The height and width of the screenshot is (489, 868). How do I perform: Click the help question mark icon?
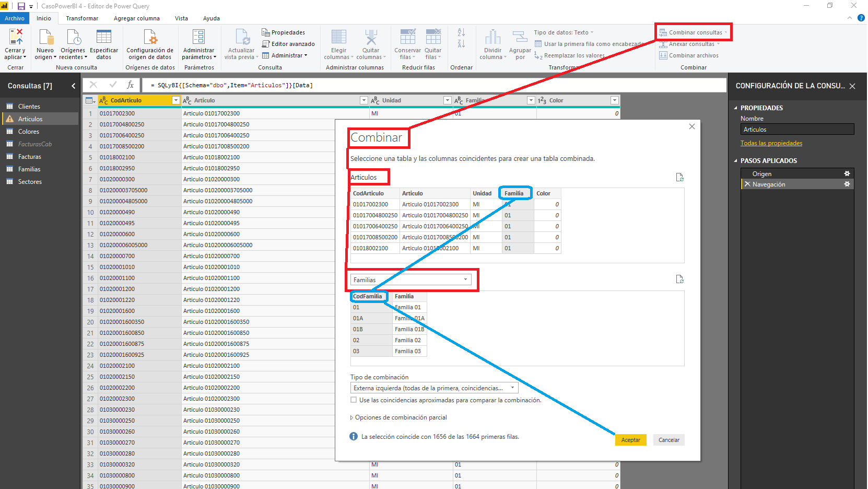coord(861,18)
